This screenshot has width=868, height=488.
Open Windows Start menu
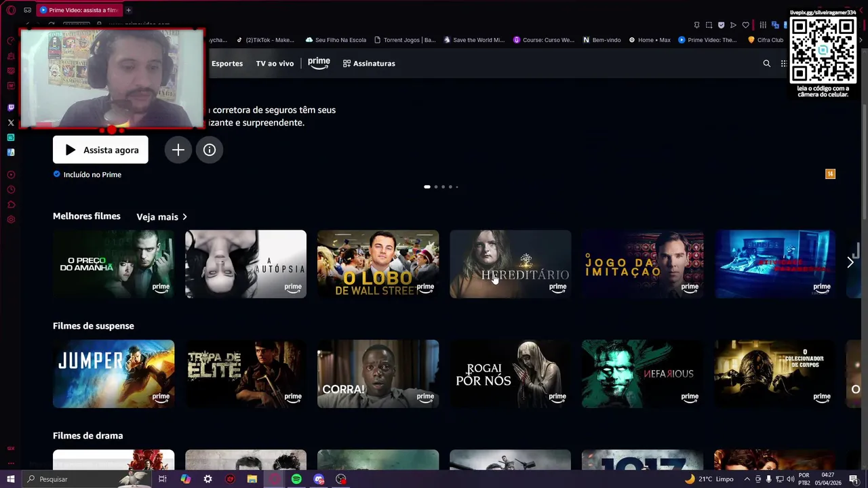tap(11, 479)
